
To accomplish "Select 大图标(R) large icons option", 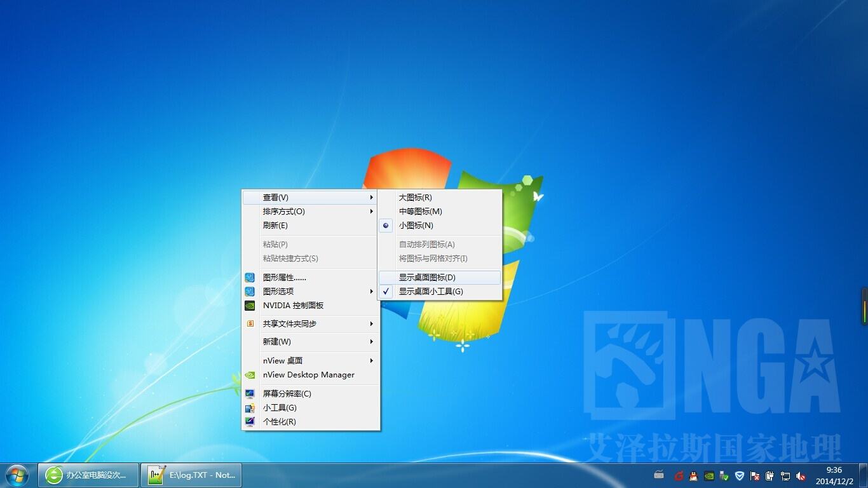I will (x=415, y=198).
